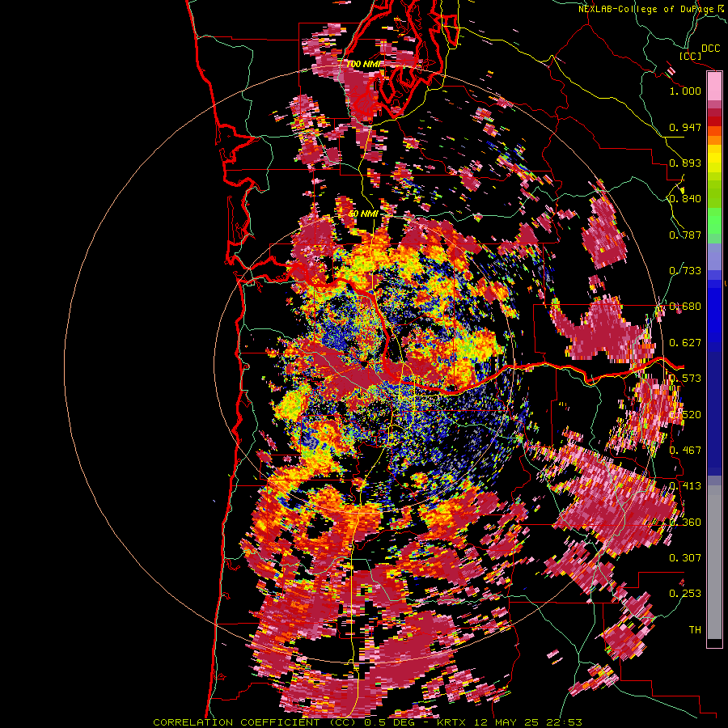Select the 0.787 scale label
The image size is (728, 728).
pos(685,235)
